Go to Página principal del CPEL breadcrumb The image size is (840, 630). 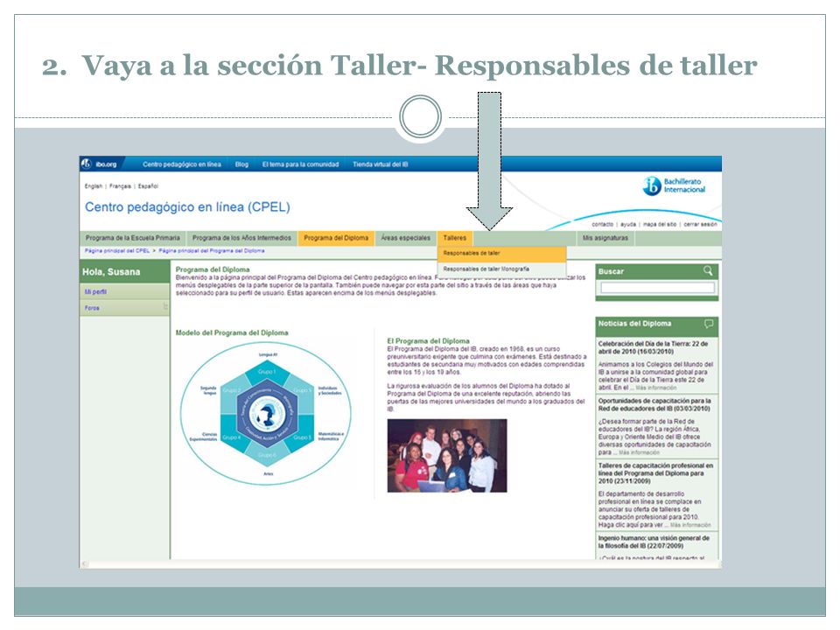(116, 251)
